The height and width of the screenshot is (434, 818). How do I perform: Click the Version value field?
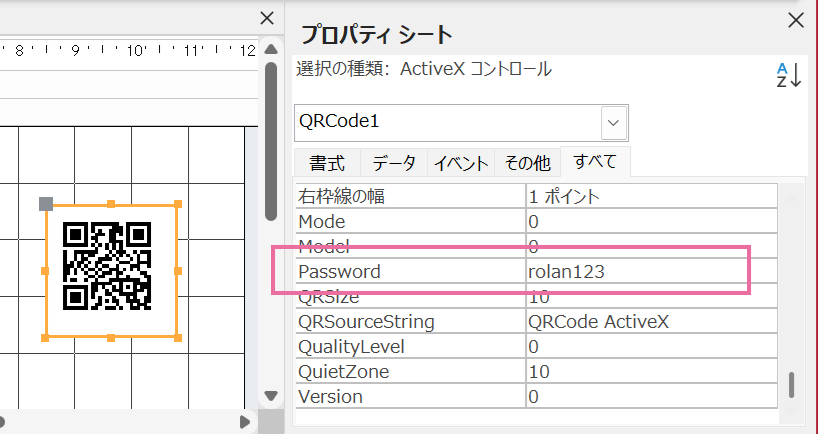(652, 397)
